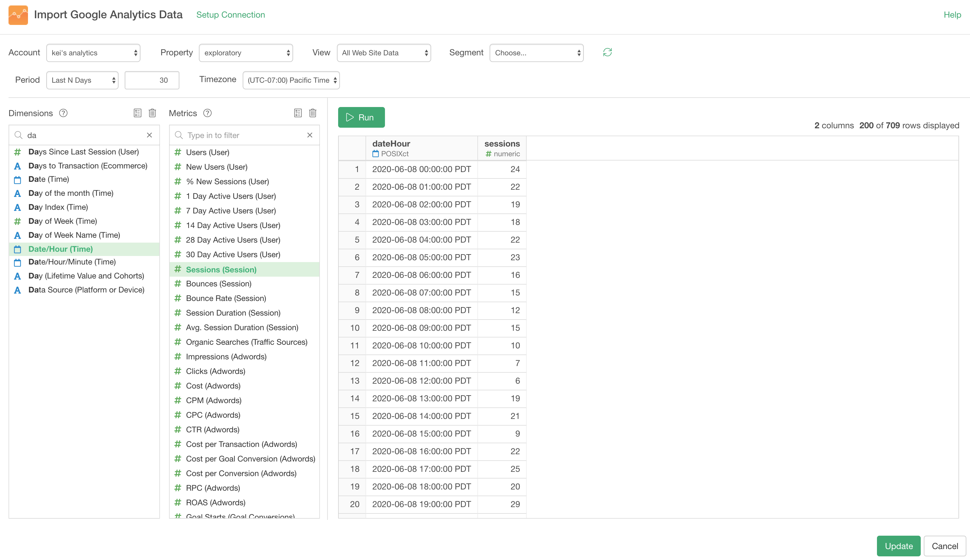
Task: Select Days to Transaction (Ecommerce) dimension
Action: pyautogui.click(x=84, y=166)
